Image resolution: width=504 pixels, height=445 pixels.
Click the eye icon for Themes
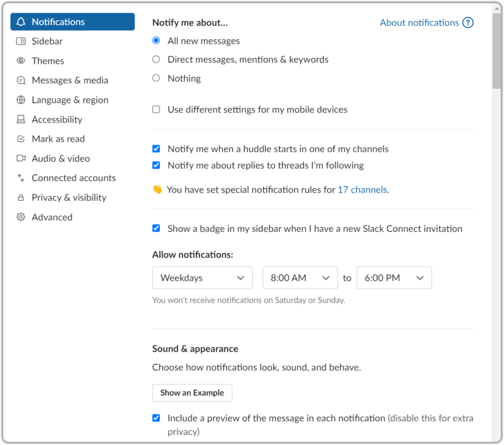[21, 61]
